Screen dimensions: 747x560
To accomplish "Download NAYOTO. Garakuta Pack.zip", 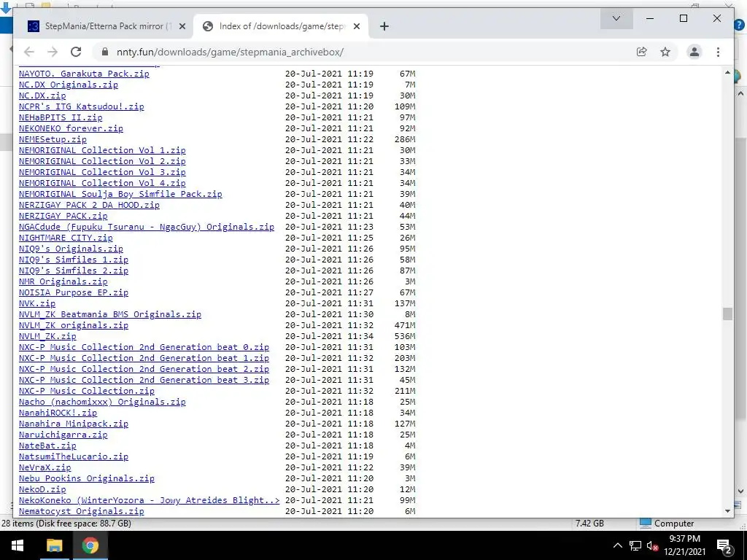I will click(x=84, y=74).
